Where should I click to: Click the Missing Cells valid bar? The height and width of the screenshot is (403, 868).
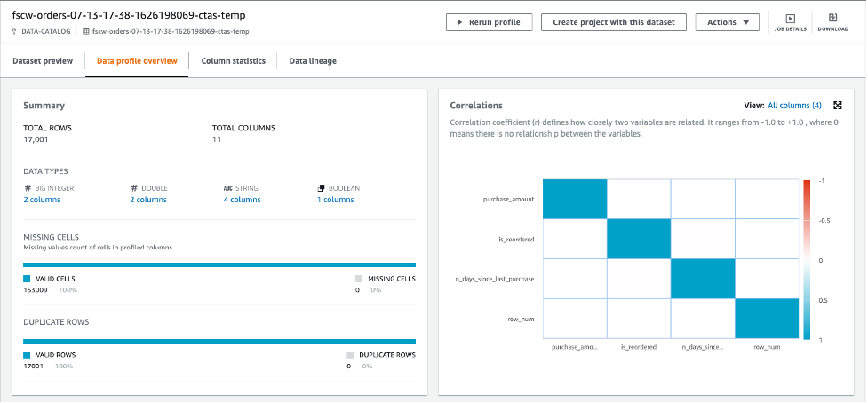219,264
